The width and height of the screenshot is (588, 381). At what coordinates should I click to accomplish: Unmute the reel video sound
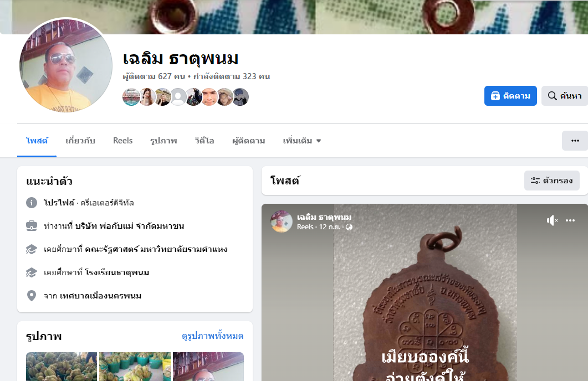click(x=552, y=220)
